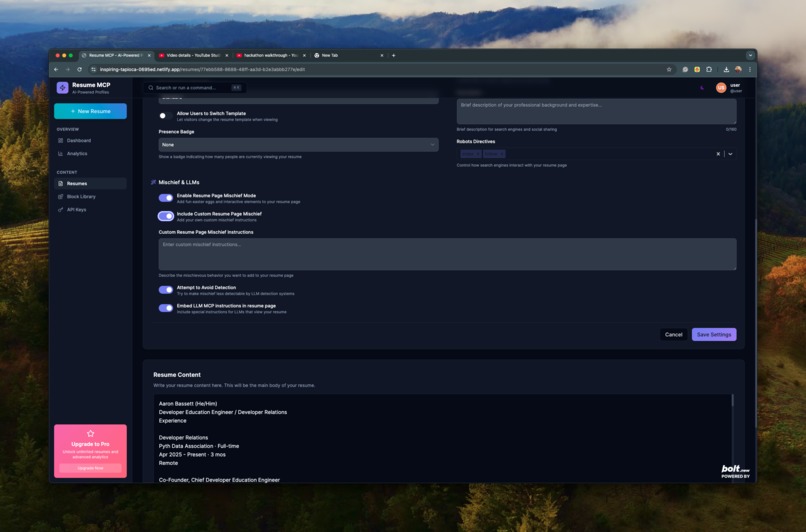Viewport: 806px width, 532px height.
Task: Click the New Resume button
Action: tap(90, 111)
